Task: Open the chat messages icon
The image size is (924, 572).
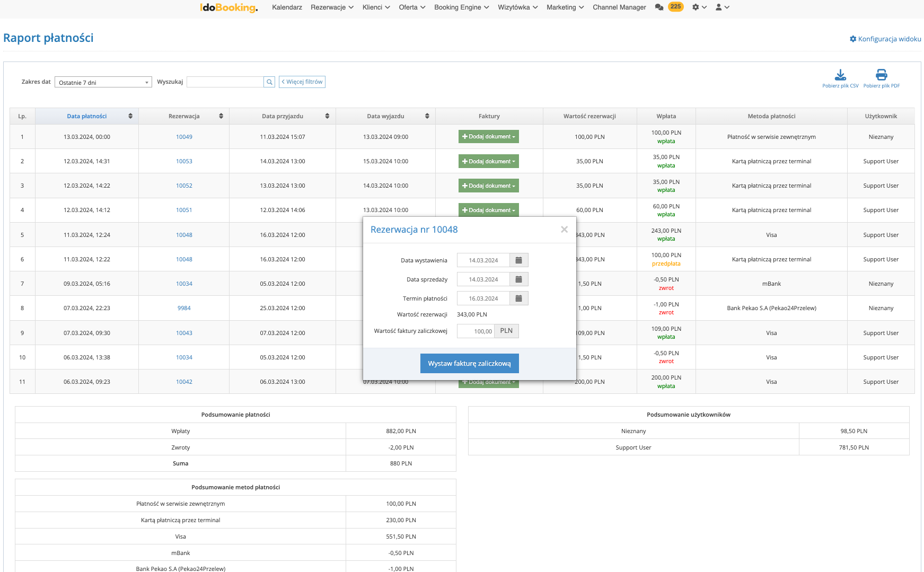Action: coord(659,7)
